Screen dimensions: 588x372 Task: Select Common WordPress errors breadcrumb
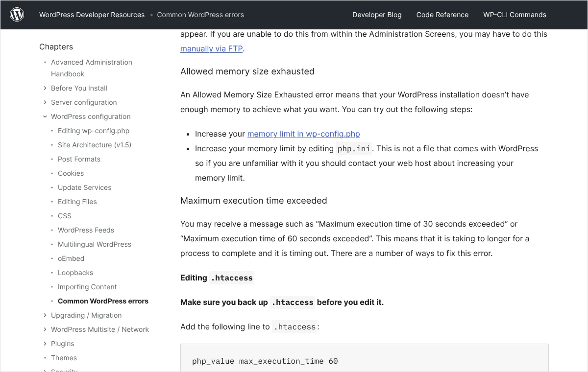pyautogui.click(x=200, y=15)
